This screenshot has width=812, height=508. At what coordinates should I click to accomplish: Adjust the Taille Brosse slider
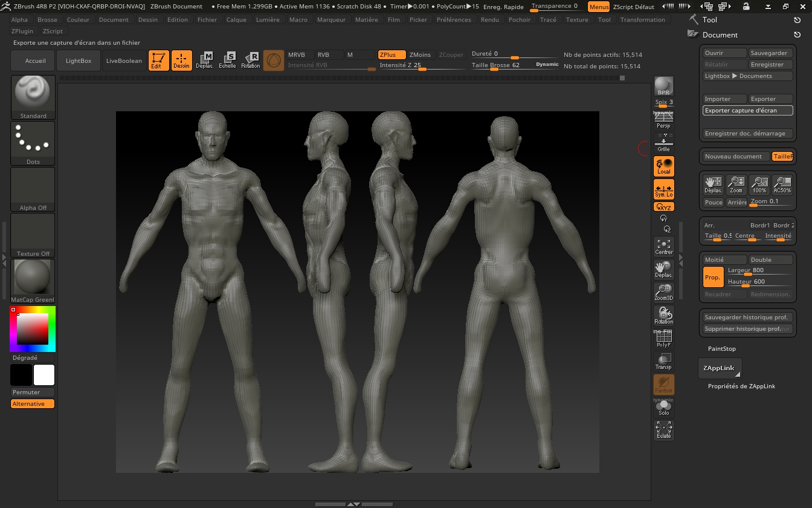tap(515, 65)
